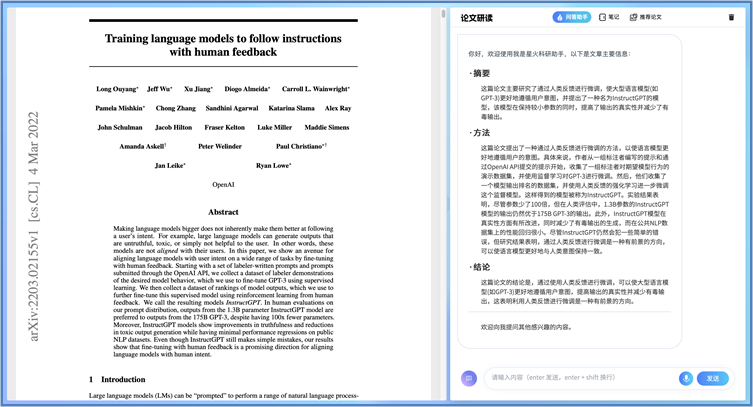Viewport: 753px width, 407px height.
Task: Switch to the 笔记 tab
Action: [x=609, y=17]
